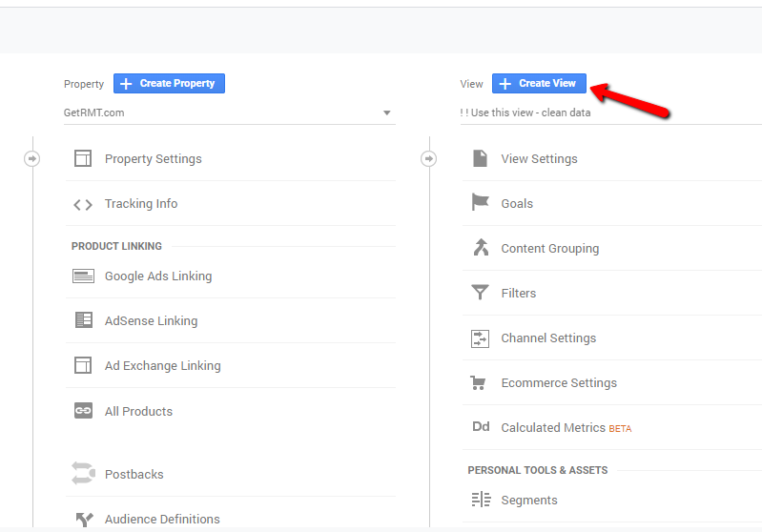This screenshot has height=532, width=762.
Task: Open Google Ads Linking
Action: [x=158, y=276]
